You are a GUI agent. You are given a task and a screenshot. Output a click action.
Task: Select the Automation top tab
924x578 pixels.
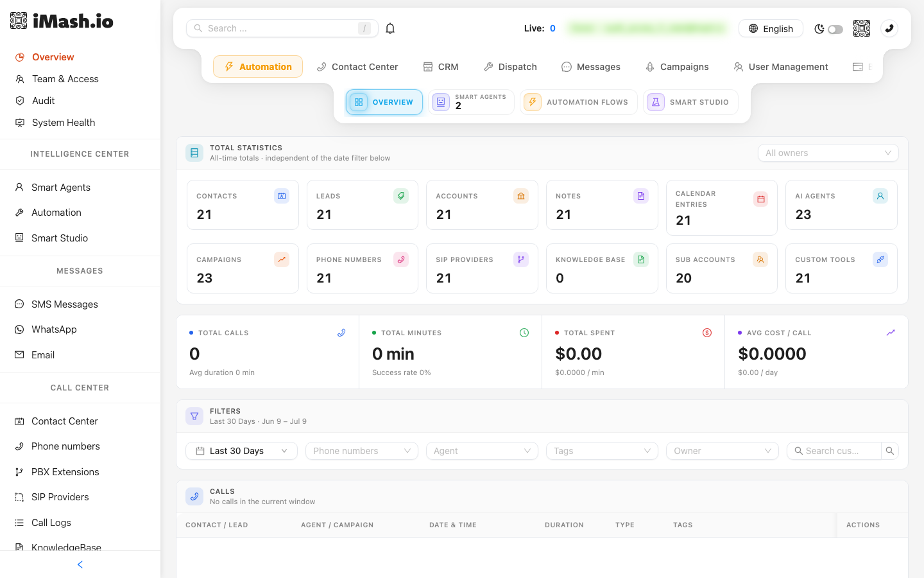point(258,66)
